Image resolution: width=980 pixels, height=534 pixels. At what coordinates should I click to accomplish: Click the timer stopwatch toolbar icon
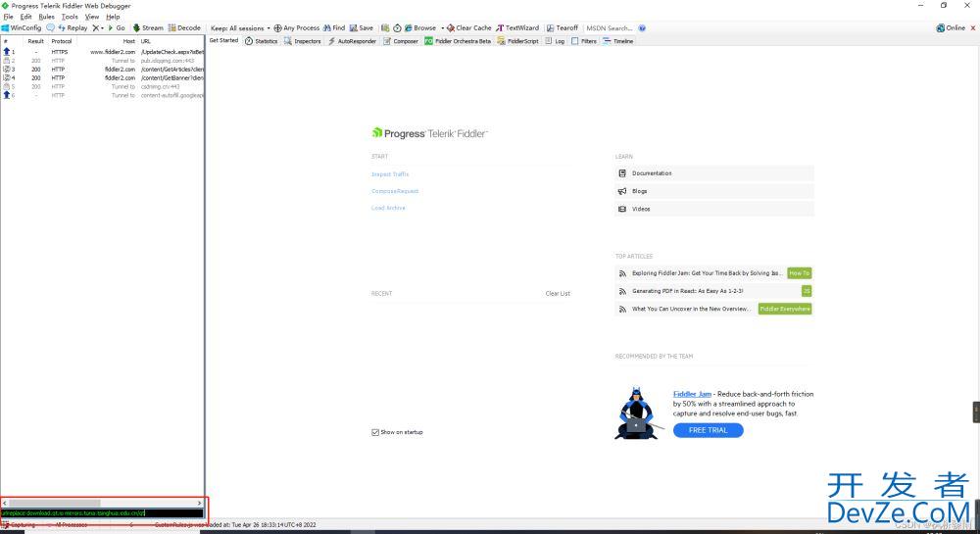[x=397, y=28]
